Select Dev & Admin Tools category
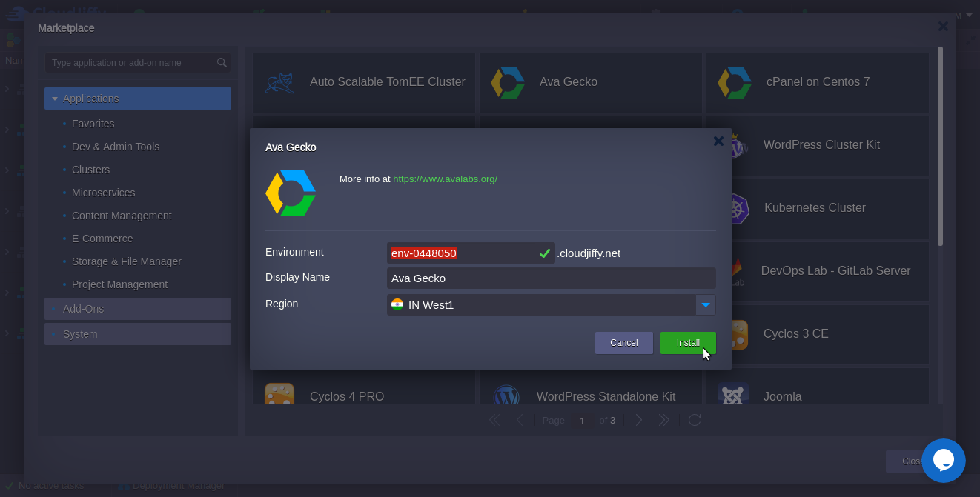 pos(115,147)
